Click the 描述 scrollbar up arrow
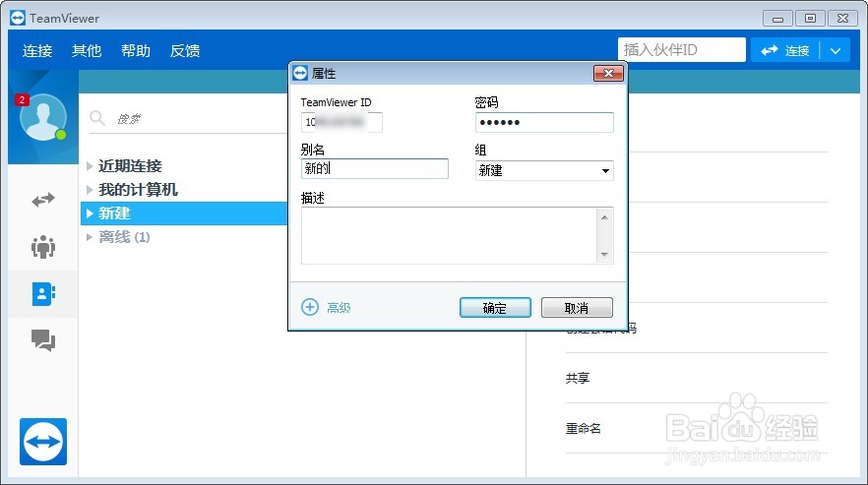Image resolution: width=868 pixels, height=485 pixels. tap(604, 217)
